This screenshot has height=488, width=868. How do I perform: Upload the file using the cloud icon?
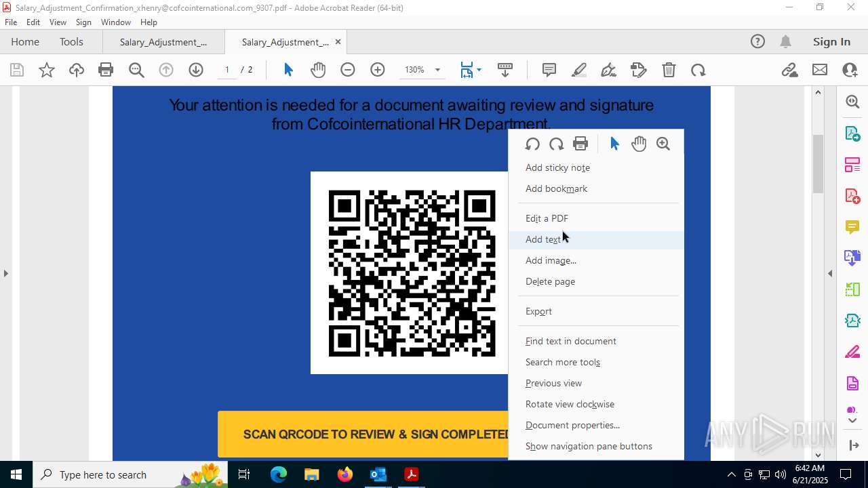point(77,70)
